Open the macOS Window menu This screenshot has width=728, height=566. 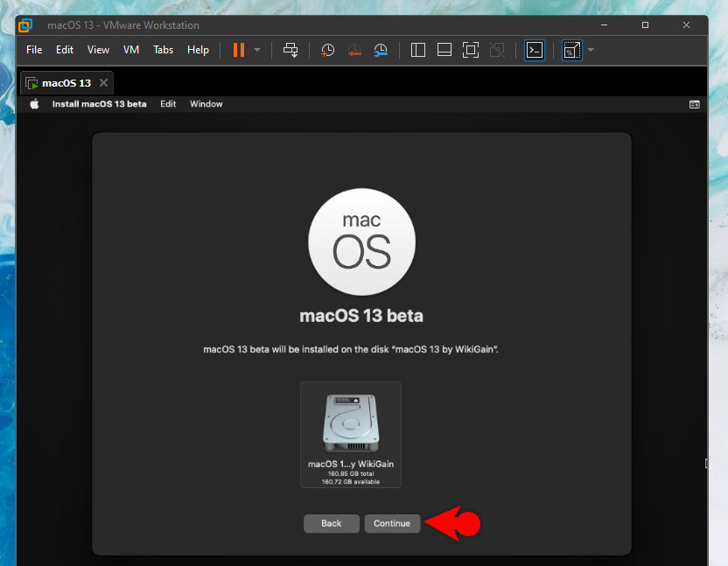(x=206, y=104)
